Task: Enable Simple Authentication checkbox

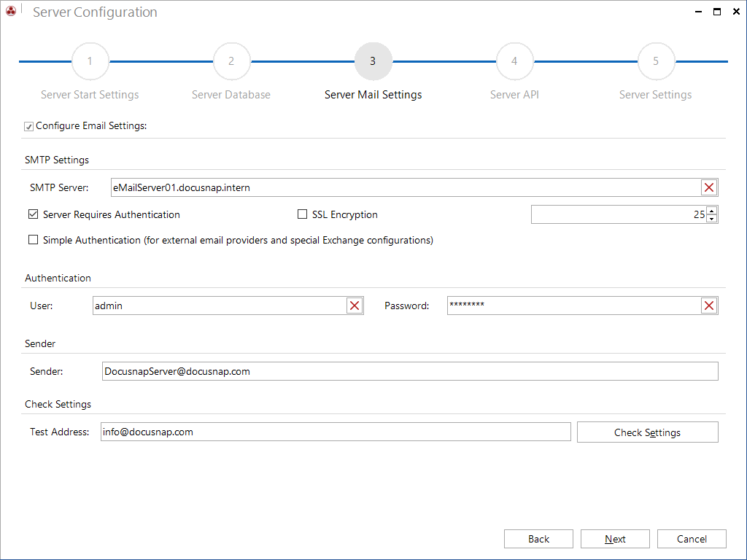Action: [x=33, y=239]
